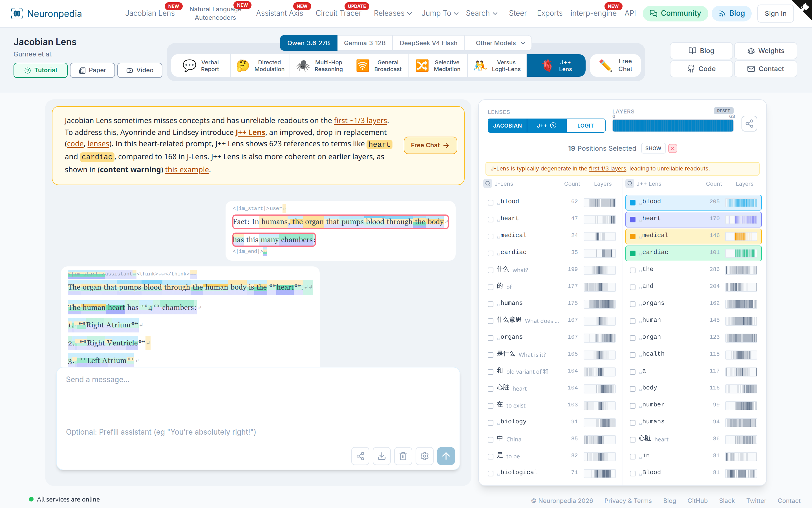Open Directed Modulation thinking-face demo
812x508 pixels.
point(261,65)
